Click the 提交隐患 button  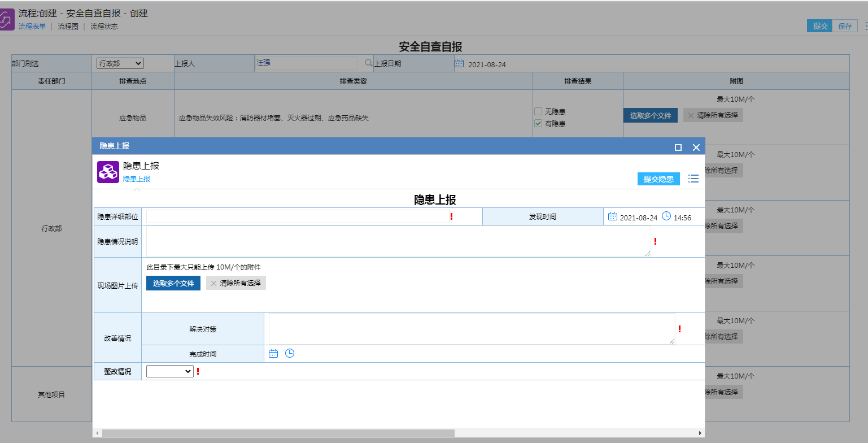point(658,179)
